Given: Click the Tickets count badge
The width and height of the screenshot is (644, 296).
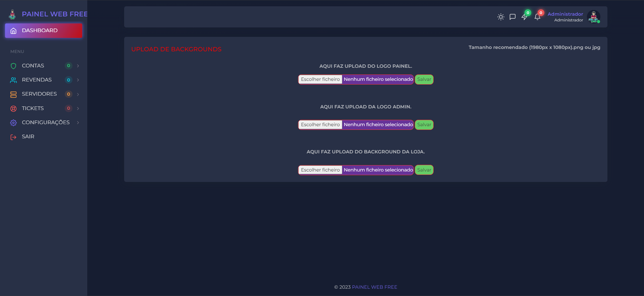Looking at the screenshot, I should pos(68,108).
